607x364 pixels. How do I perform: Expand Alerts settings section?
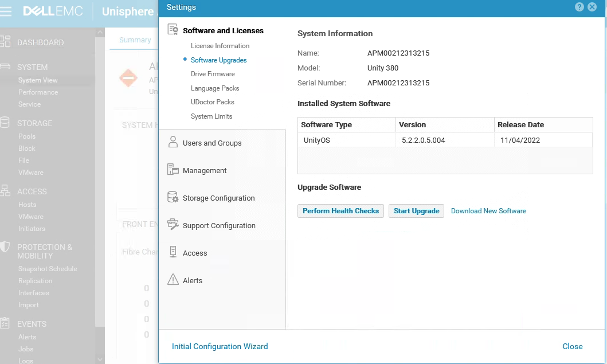tap(193, 280)
